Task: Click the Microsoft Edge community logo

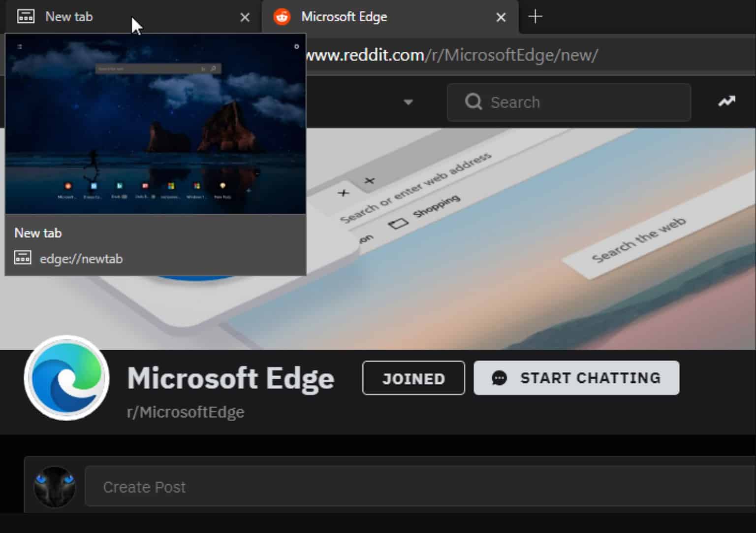Action: 66,378
